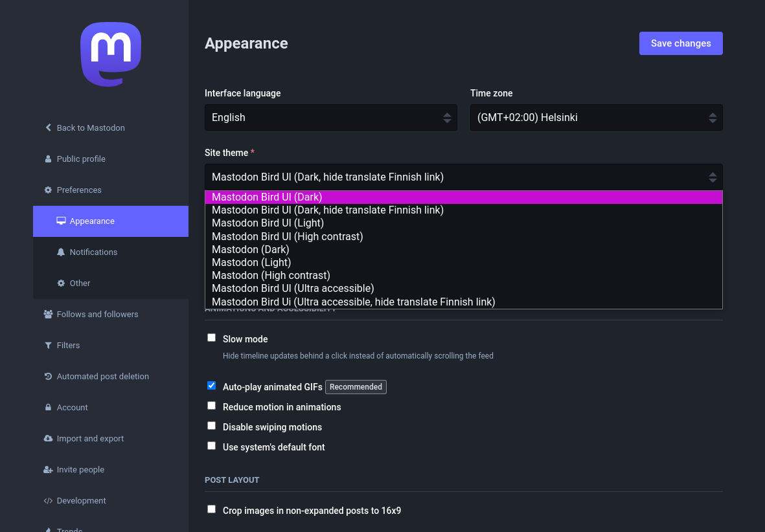Screen dimensions: 765x532
Task: Expand the Time zone selector
Action: pos(596,118)
